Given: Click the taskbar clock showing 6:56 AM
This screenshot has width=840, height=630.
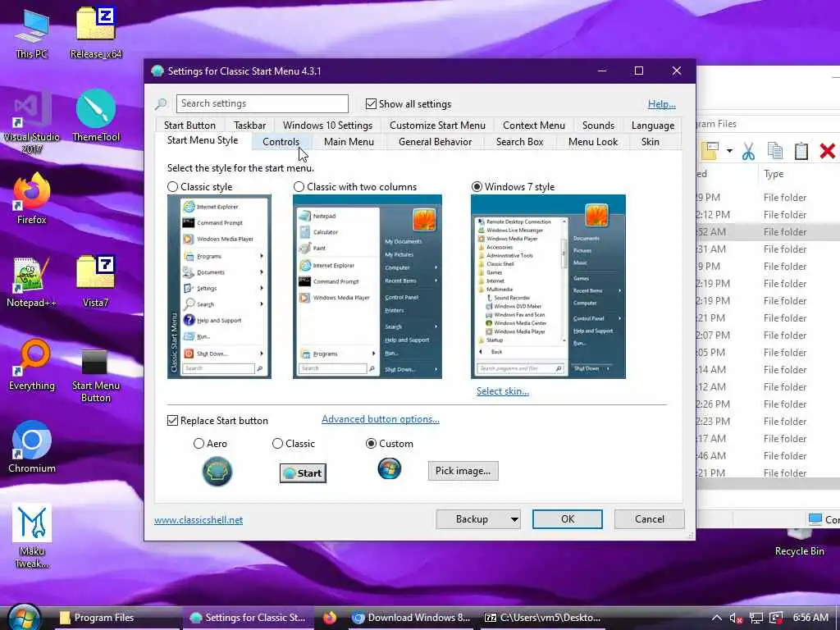Looking at the screenshot, I should 810,618.
